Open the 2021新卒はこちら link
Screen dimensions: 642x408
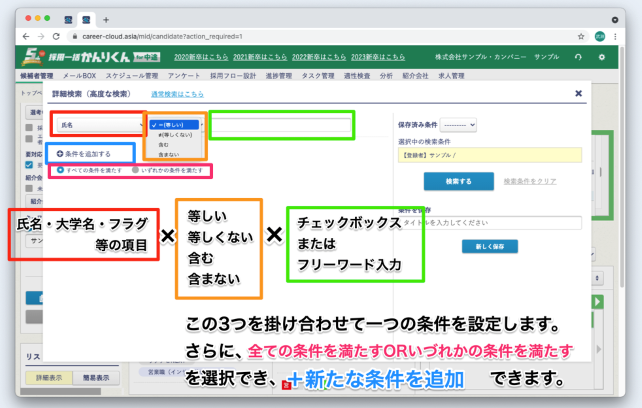pos(260,57)
